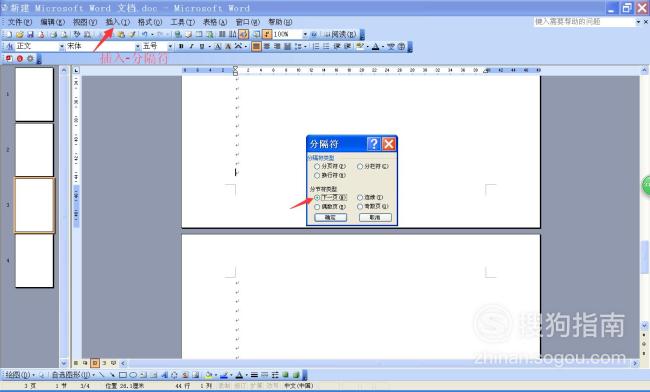Screen dimensions: 650x392
Task: Select page 4 thumbnail in sidebar
Action: pyautogui.click(x=34, y=261)
